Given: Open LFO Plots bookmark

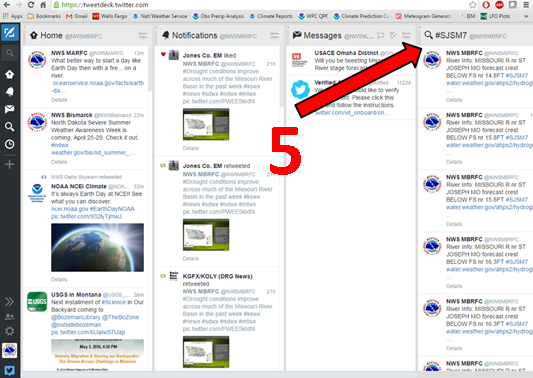Looking at the screenshot, I should [495, 16].
